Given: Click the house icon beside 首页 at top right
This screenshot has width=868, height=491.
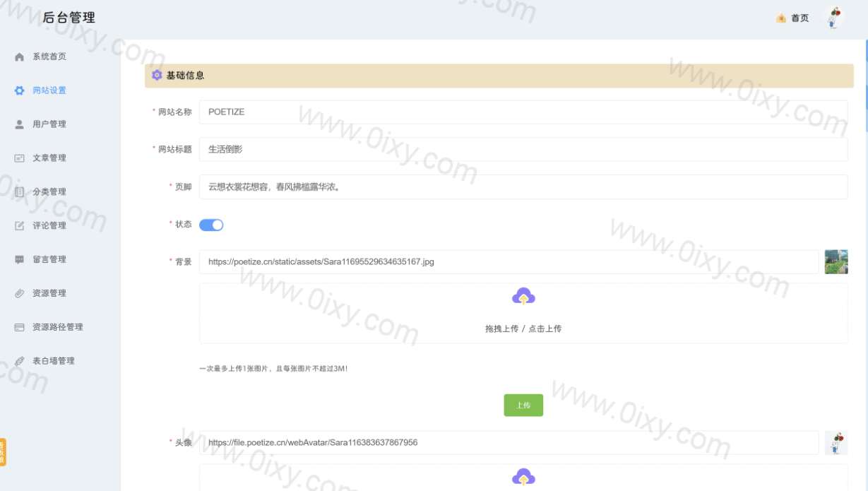Looking at the screenshot, I should (781, 18).
